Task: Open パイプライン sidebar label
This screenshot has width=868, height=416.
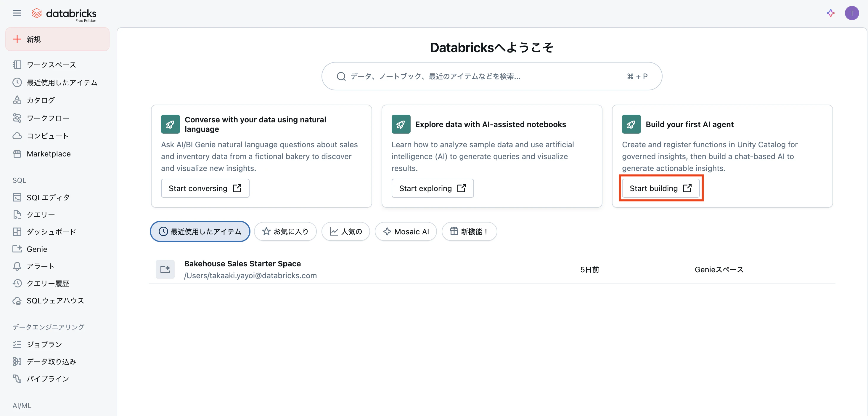Action: click(x=48, y=379)
